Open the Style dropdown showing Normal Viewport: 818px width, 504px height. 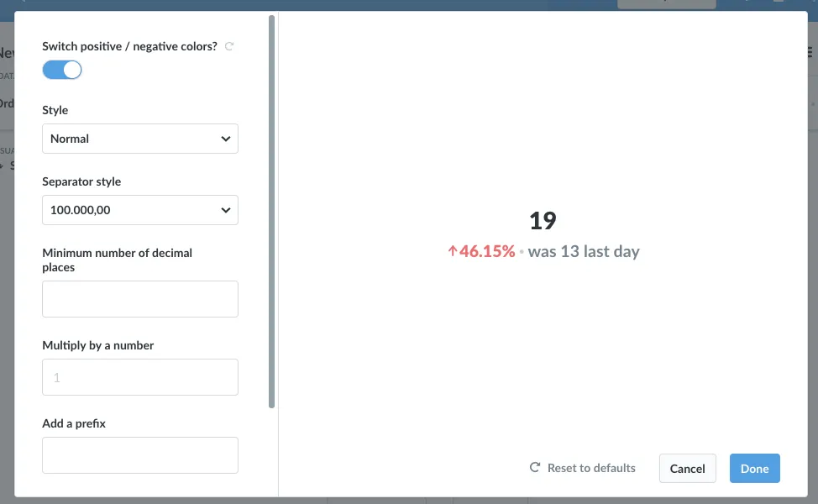(x=139, y=139)
